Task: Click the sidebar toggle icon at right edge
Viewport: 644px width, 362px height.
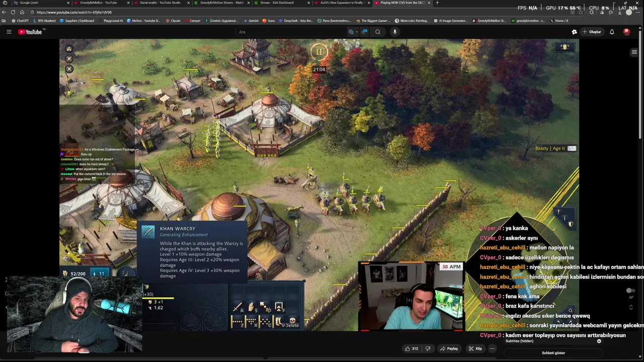Action: [634, 52]
